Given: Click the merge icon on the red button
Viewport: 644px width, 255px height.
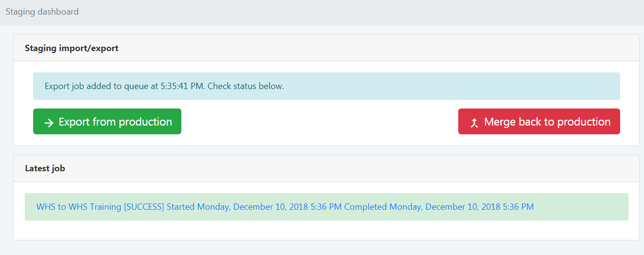Looking at the screenshot, I should tap(474, 123).
